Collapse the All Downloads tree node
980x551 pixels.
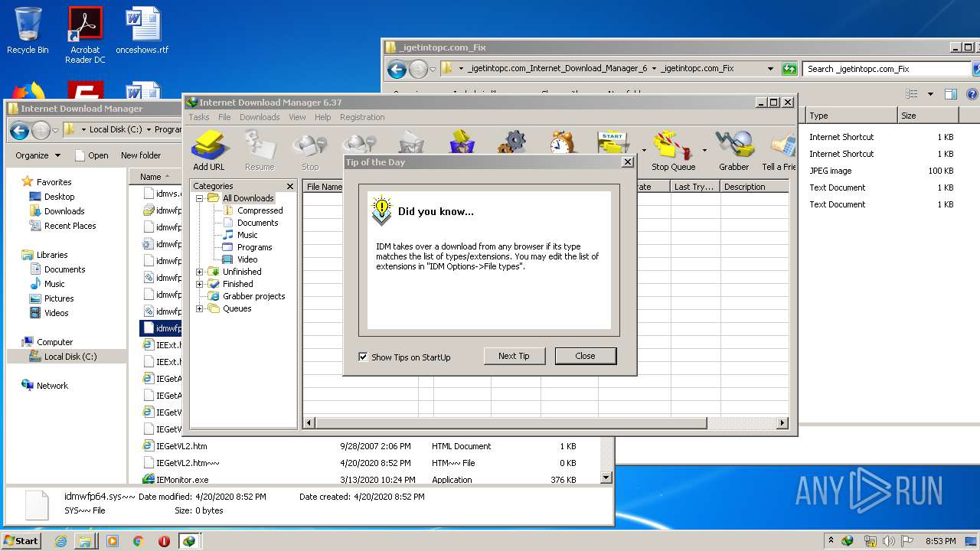(x=200, y=198)
